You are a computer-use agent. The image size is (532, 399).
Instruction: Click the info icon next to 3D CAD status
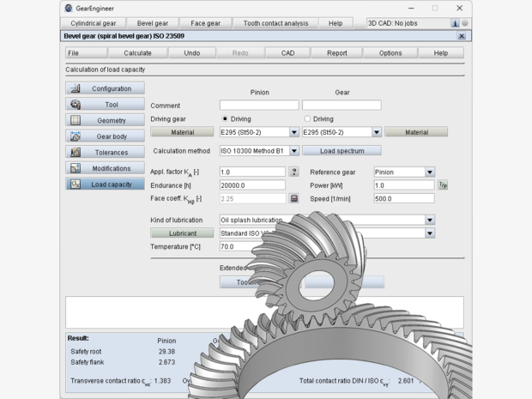455,23
